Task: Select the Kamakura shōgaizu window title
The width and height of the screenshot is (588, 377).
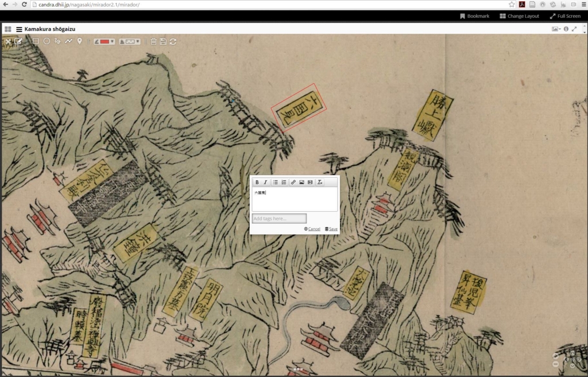Action: [50, 29]
